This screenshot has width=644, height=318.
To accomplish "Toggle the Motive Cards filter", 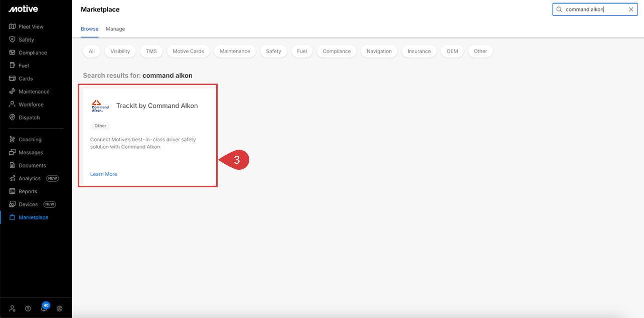I will 188,51.
